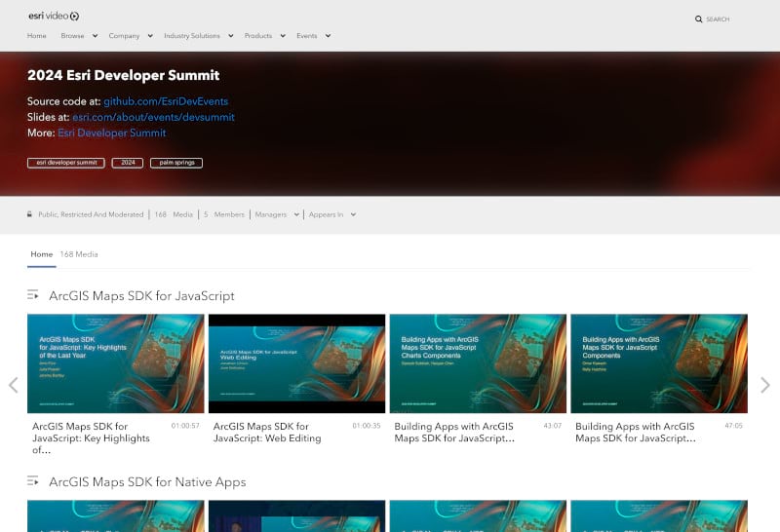Click the '2024 Esri Developer Summit' title
The width and height of the screenshot is (780, 532).
pos(124,75)
